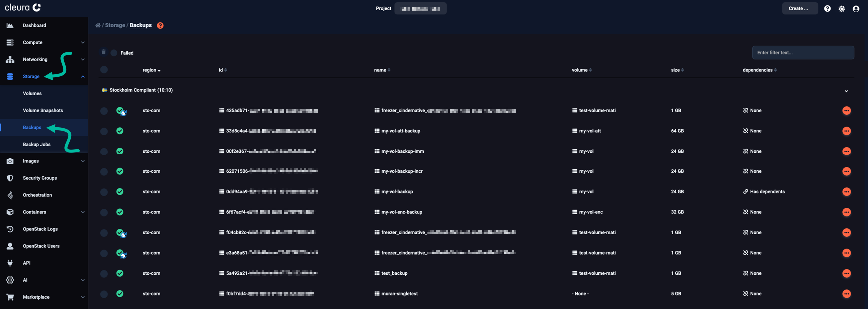The width and height of the screenshot is (868, 309).
Task: Click the Orchestration icon in sidebar
Action: (x=10, y=195)
